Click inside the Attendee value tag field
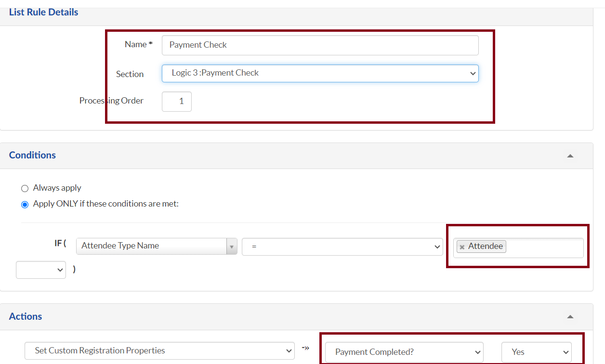Viewport: 605px width, 364px height. coord(544,247)
